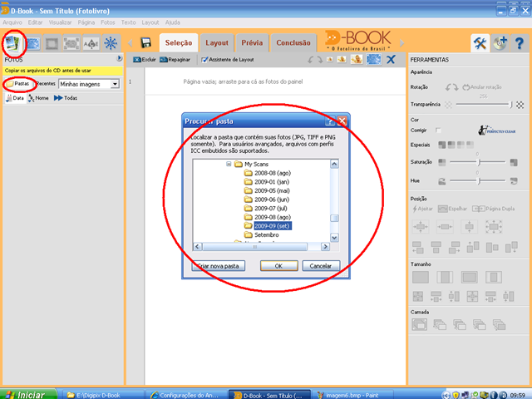Click the help question mark icon
The image size is (532, 399).
tap(519, 43)
